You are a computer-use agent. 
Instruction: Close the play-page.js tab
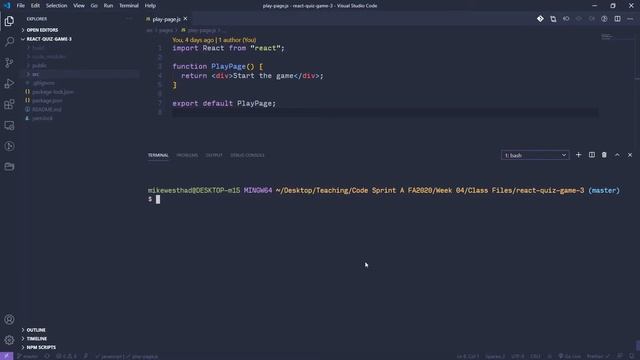tap(185, 19)
